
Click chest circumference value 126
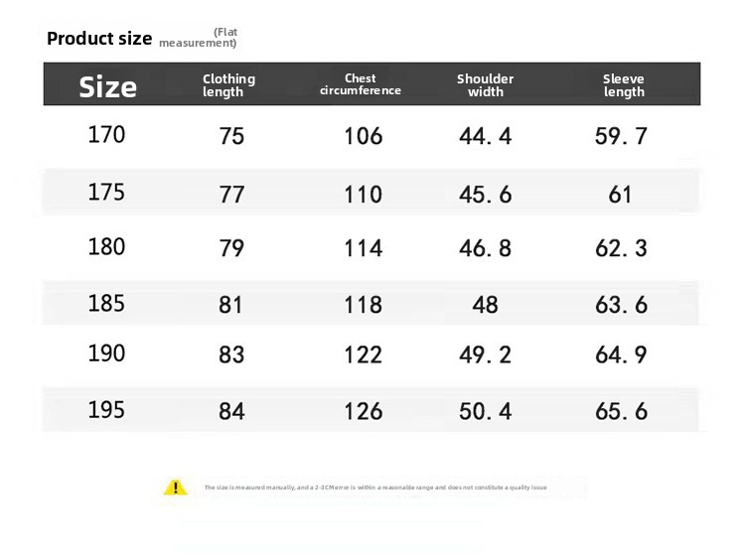(x=363, y=411)
